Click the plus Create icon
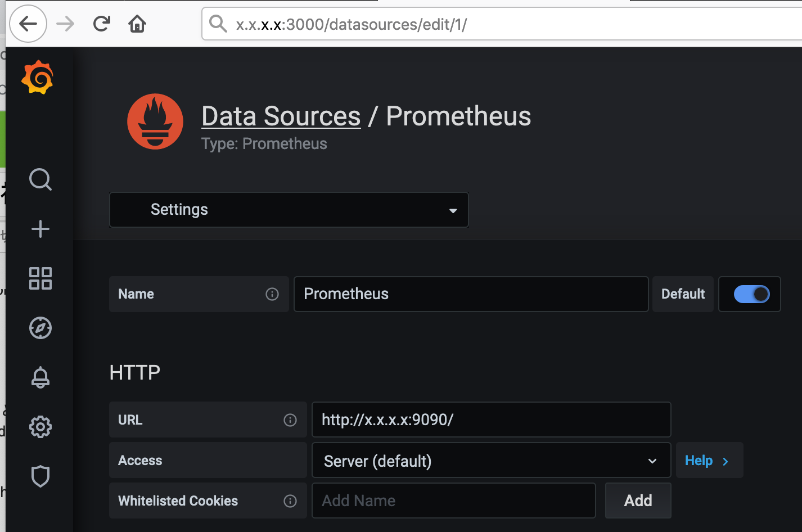 pyautogui.click(x=40, y=229)
